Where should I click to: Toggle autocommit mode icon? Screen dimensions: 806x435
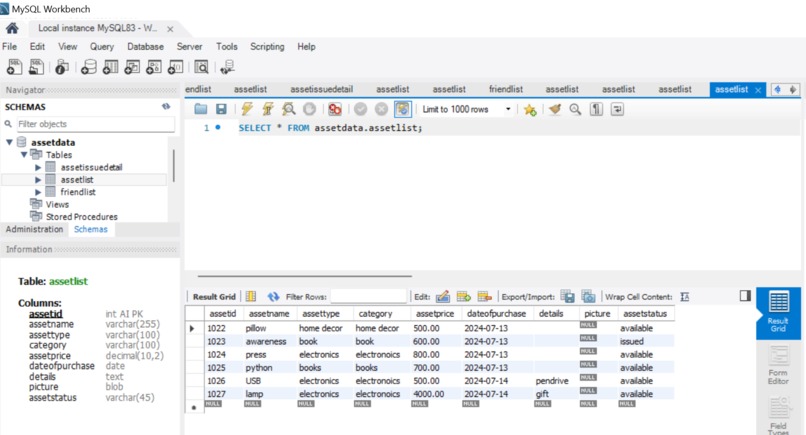tap(402, 109)
